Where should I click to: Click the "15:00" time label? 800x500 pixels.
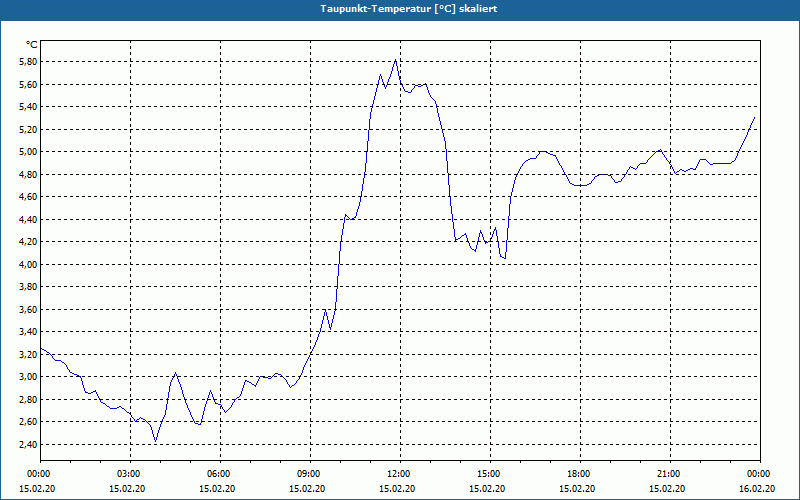(x=488, y=474)
